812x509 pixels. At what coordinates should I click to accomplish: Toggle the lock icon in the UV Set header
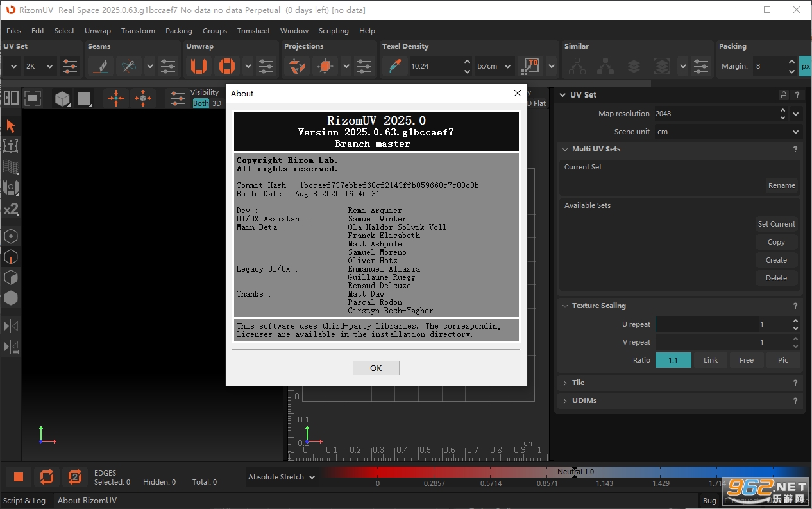click(784, 94)
